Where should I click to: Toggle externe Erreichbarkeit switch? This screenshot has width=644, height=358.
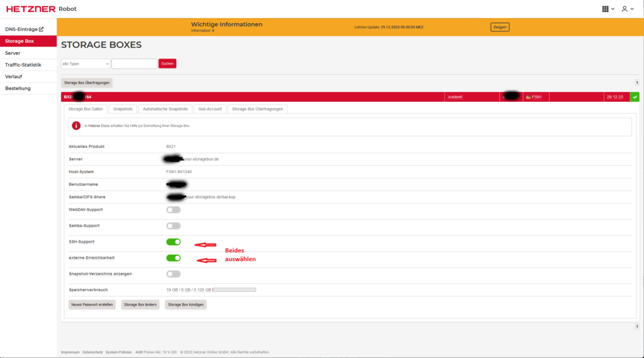(x=174, y=258)
